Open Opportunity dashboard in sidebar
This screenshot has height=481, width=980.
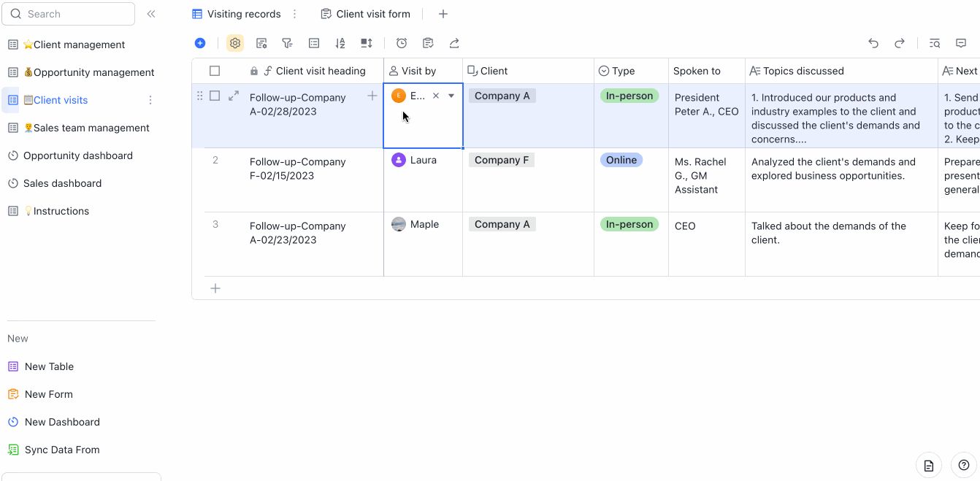pyautogui.click(x=79, y=155)
